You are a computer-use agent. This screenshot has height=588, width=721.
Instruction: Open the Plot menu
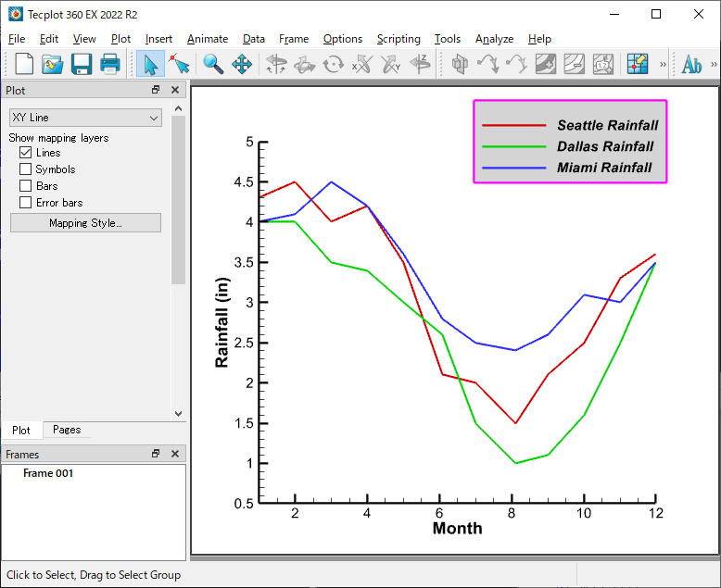[x=120, y=39]
